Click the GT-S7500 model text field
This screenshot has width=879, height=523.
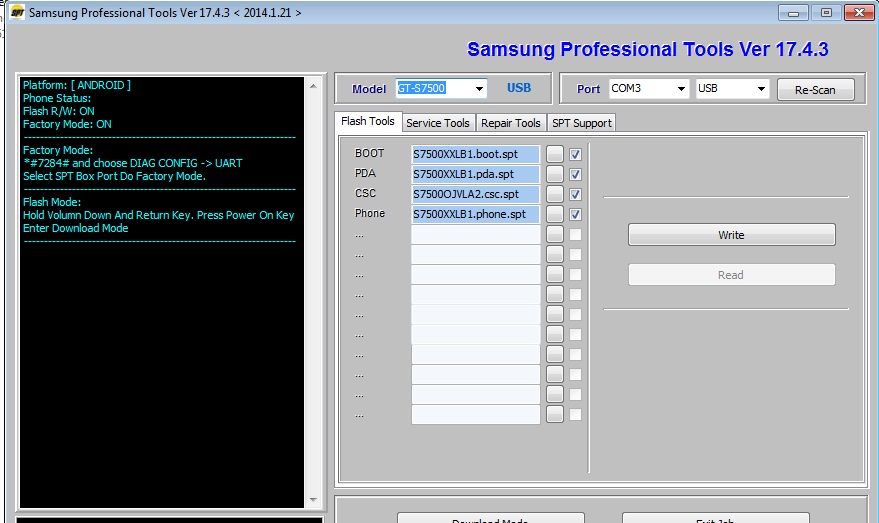click(434, 88)
